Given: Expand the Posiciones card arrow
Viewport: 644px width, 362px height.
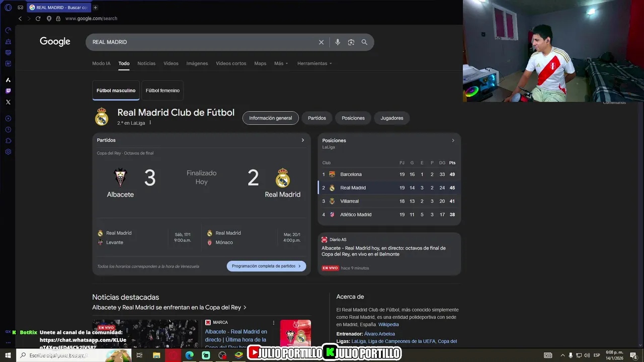Looking at the screenshot, I should click(x=453, y=141).
